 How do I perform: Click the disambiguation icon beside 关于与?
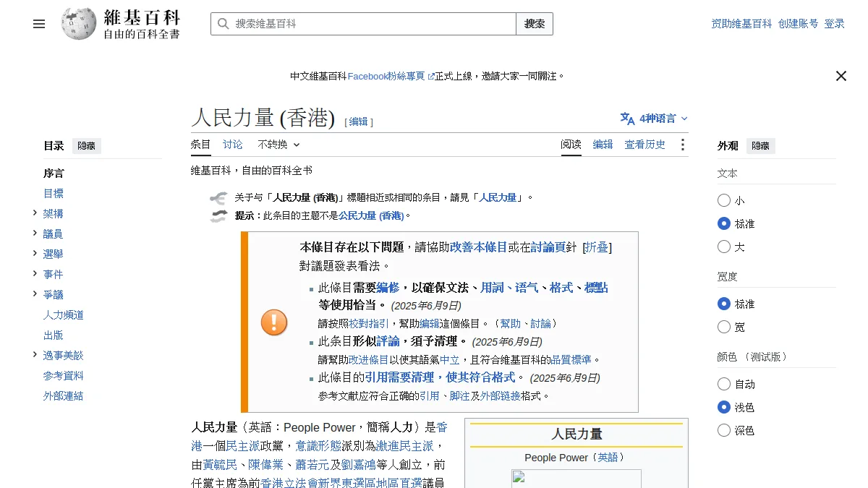pos(219,197)
